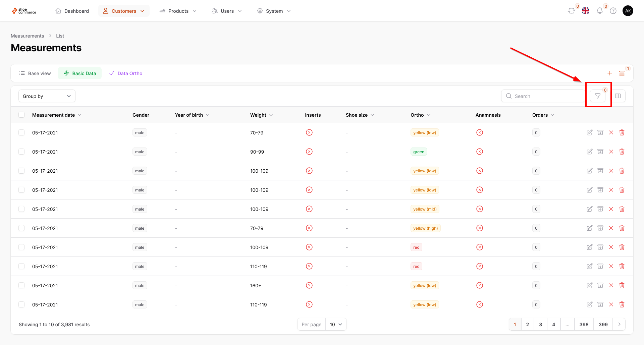
Task: Open the notifications bell icon
Action: pos(599,11)
